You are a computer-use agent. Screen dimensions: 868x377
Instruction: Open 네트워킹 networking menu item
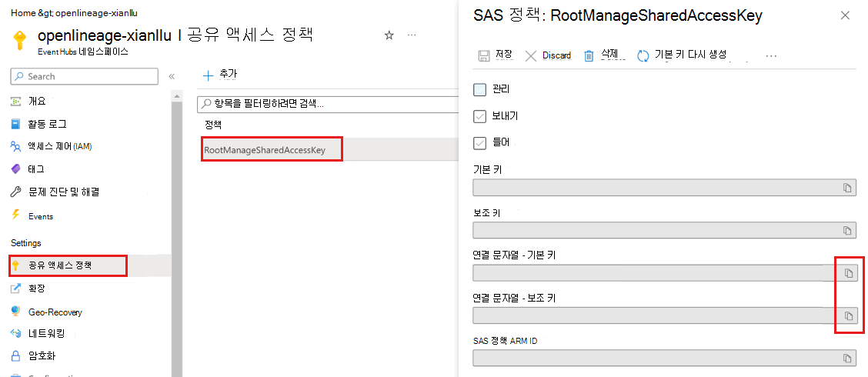pyautogui.click(x=46, y=333)
